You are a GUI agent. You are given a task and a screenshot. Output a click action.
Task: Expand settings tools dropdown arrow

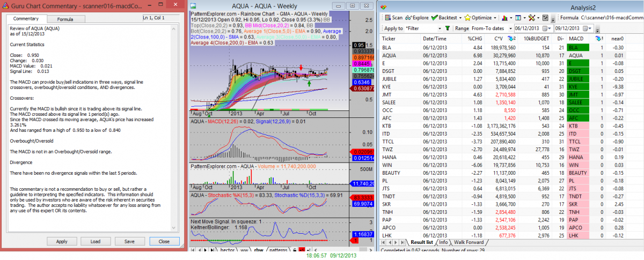pyautogui.click(x=538, y=18)
